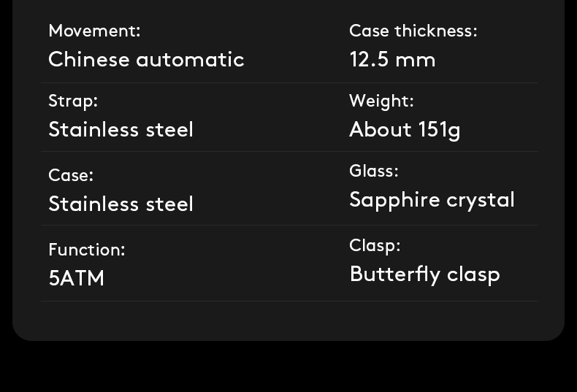Click the "Glass:" label

(374, 171)
